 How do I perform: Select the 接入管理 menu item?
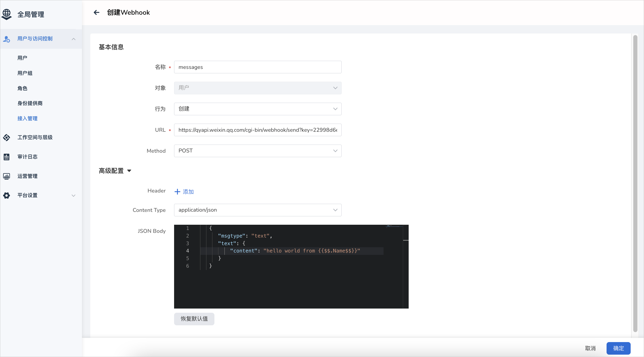(x=27, y=118)
